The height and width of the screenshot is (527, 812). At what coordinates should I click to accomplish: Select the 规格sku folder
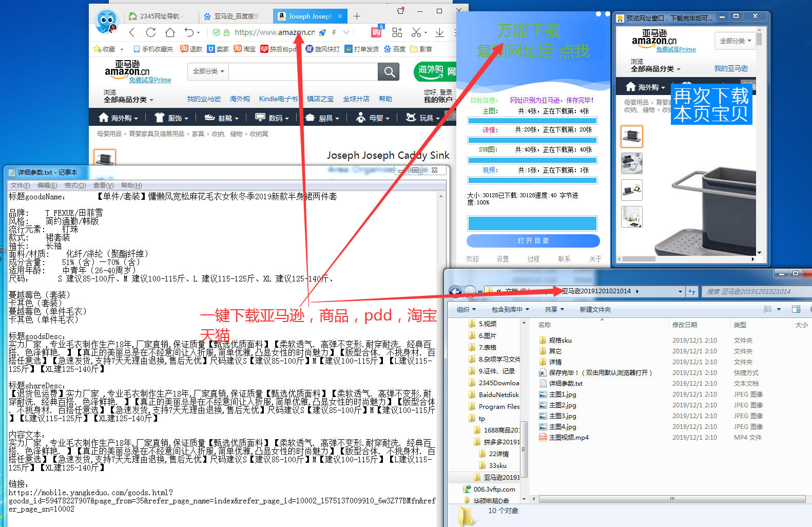click(555, 341)
